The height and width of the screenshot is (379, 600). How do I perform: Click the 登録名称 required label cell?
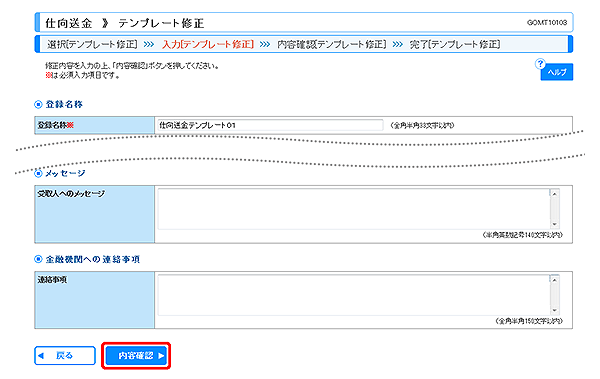pyautogui.click(x=95, y=125)
